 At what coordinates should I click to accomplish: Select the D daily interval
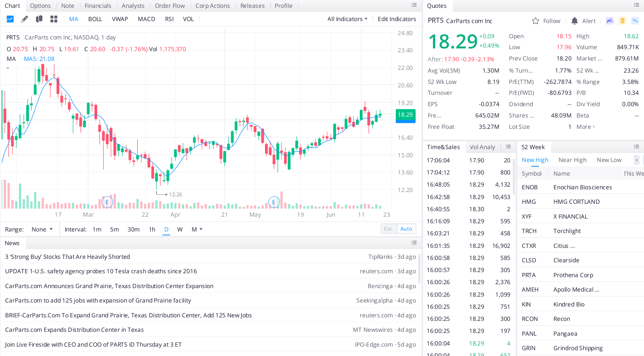pos(166,230)
